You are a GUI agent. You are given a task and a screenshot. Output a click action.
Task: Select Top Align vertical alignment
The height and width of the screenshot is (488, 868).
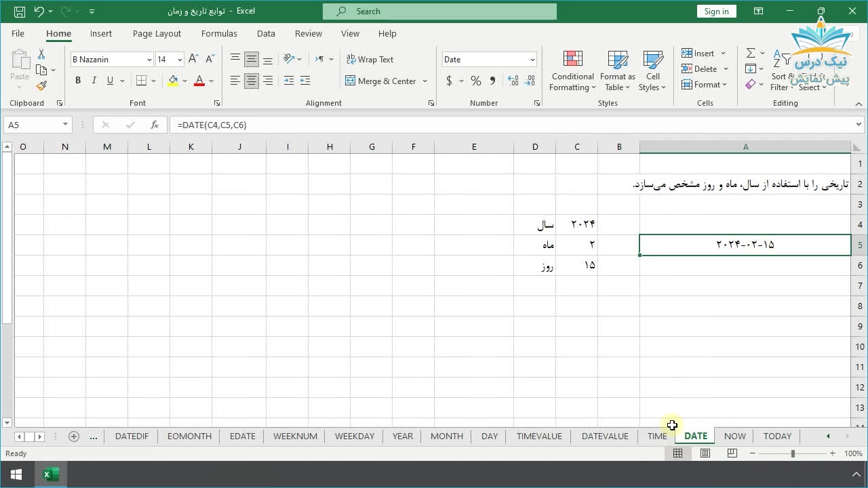click(235, 59)
